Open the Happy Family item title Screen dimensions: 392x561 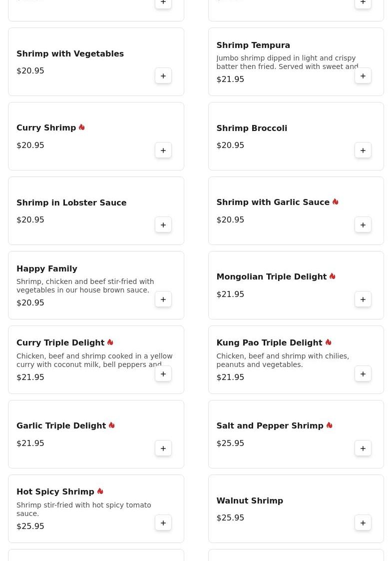pos(47,269)
